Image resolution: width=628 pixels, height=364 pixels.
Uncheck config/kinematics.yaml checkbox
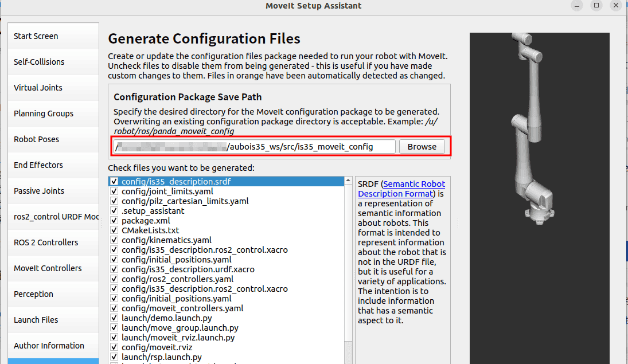tap(114, 240)
